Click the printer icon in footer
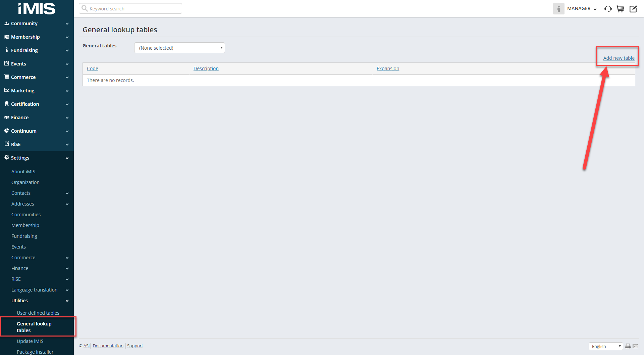The width and height of the screenshot is (644, 355). coord(628,346)
